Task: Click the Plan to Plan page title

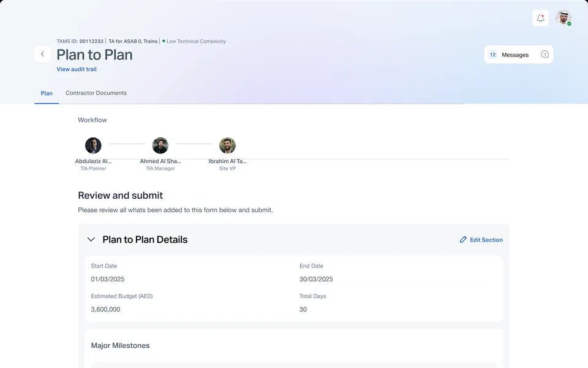Action: tap(94, 55)
